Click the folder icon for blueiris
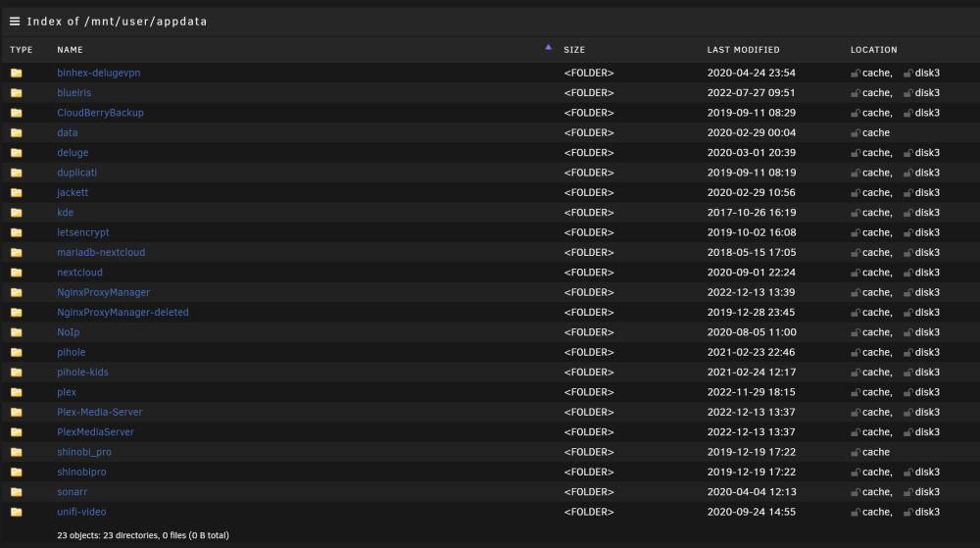The height and width of the screenshot is (548, 980). (17, 93)
